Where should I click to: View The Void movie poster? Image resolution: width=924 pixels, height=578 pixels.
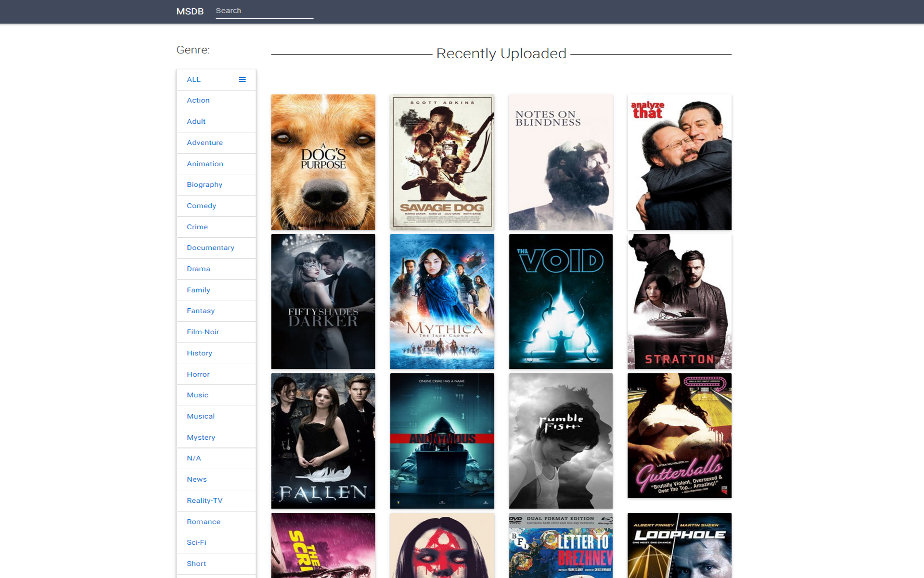point(561,302)
